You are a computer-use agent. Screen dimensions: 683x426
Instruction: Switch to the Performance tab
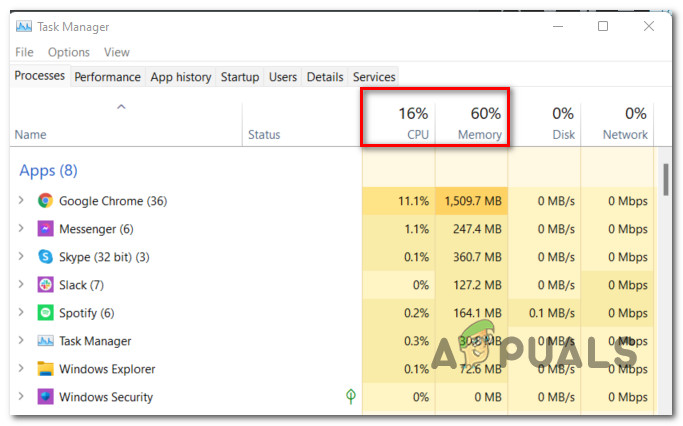coord(107,77)
